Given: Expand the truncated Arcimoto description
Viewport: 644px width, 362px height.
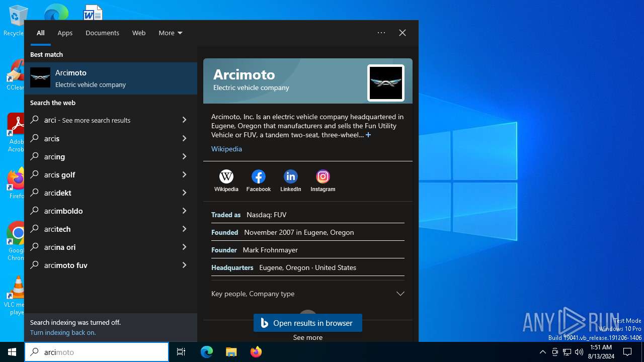Looking at the screenshot, I should coord(368,135).
